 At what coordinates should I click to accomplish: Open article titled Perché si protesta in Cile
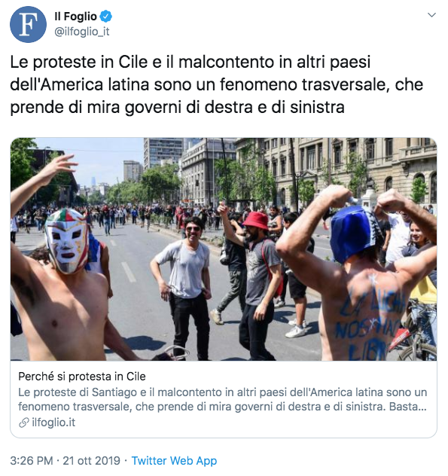pos(82,377)
